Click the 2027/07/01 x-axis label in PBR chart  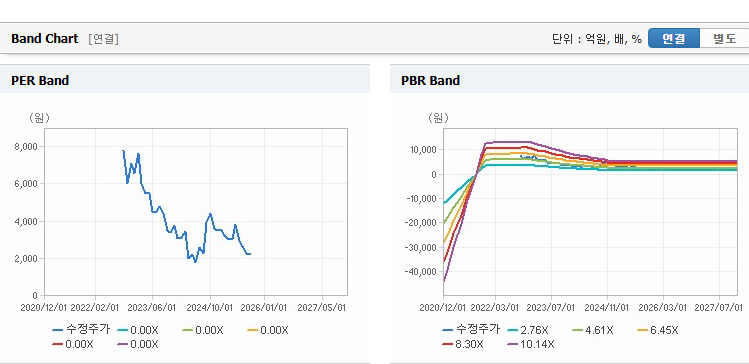coord(719,307)
